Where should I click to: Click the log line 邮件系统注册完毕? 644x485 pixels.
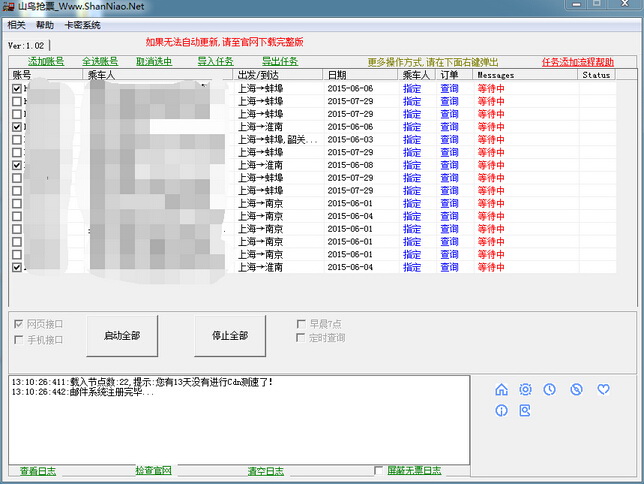coord(83,392)
